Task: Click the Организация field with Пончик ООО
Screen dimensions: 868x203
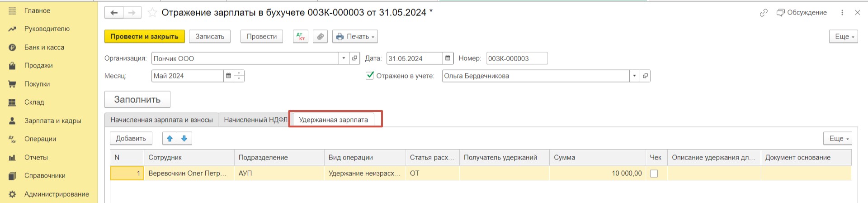Action: [x=245, y=58]
